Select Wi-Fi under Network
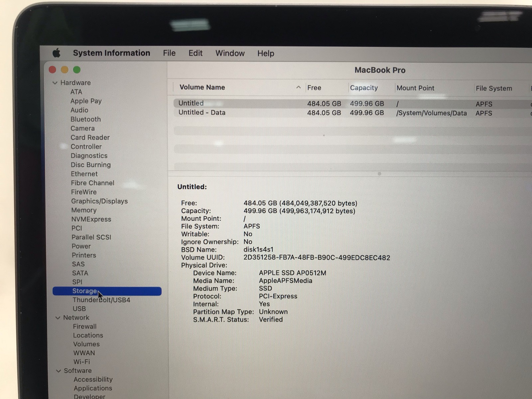Viewport: 532px width, 399px height. point(82,362)
